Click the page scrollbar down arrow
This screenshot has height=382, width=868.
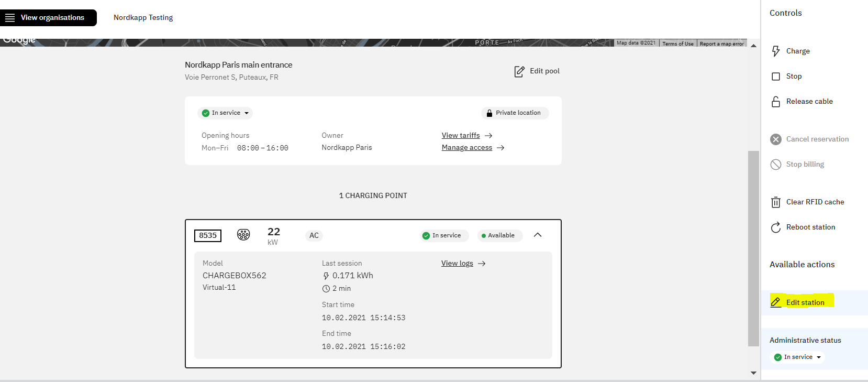[x=753, y=373]
